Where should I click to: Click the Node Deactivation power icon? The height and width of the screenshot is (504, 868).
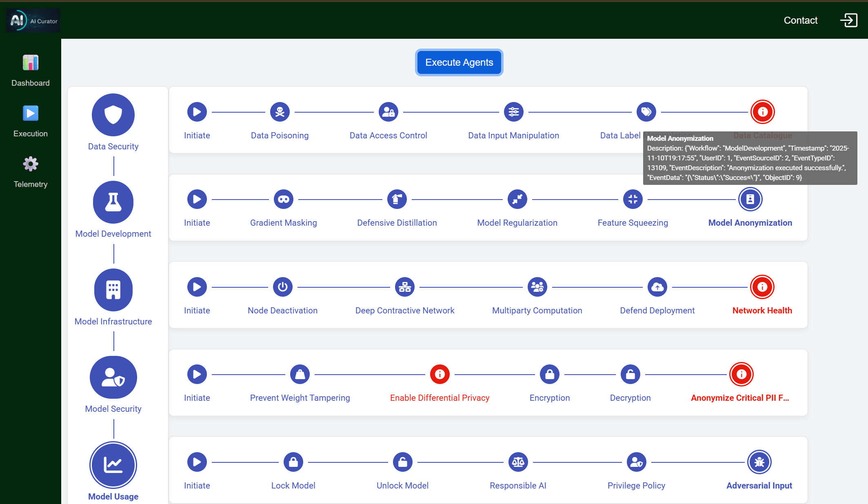tap(282, 287)
